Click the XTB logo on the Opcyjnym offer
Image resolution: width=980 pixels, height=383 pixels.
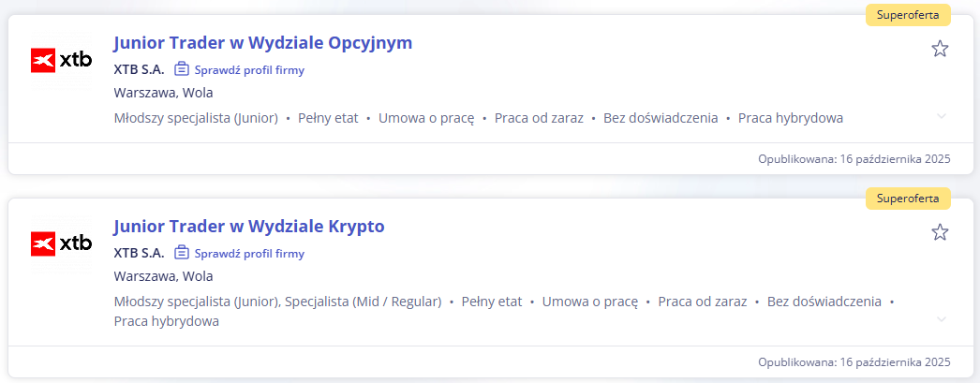(x=62, y=60)
